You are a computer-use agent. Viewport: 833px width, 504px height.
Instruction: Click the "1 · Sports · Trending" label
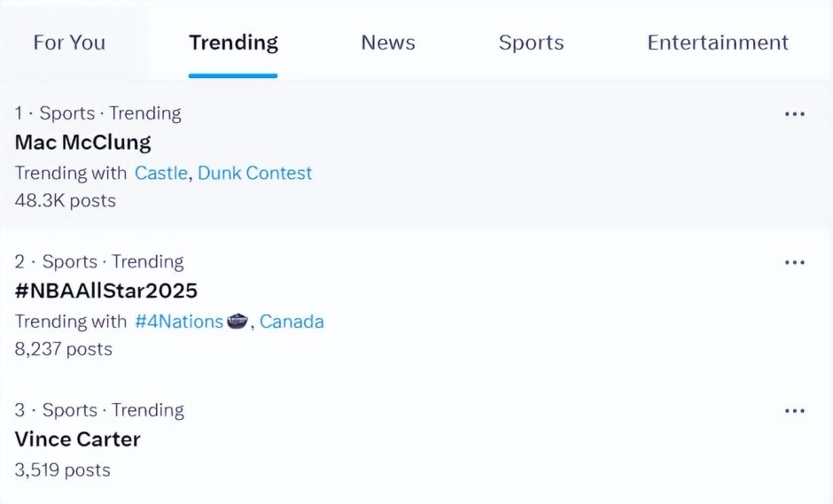pyautogui.click(x=97, y=113)
